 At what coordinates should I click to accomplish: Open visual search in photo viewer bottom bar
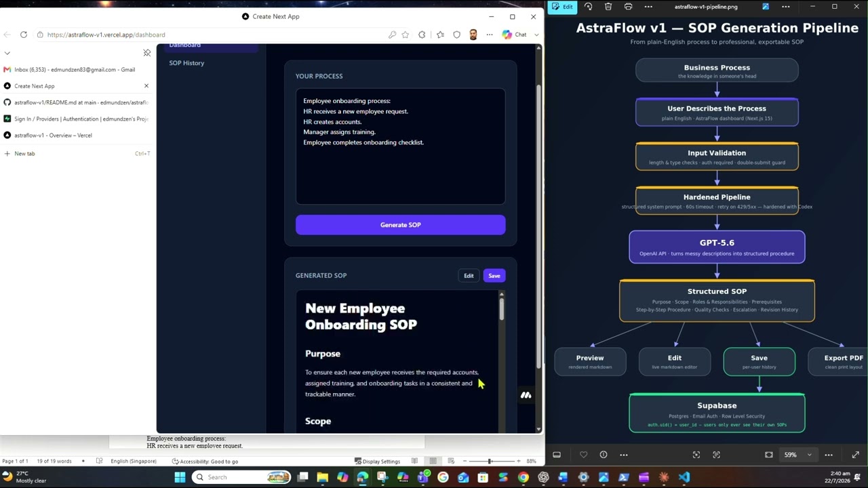pos(696,455)
